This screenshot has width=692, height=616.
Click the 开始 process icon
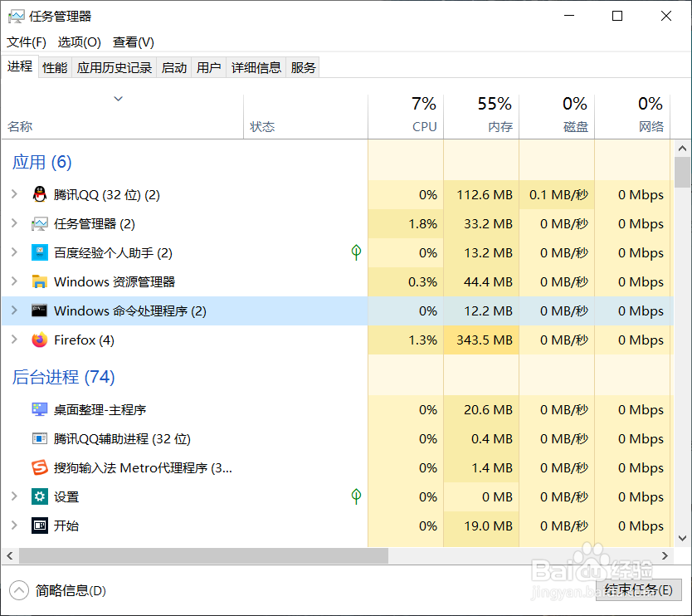(40, 526)
